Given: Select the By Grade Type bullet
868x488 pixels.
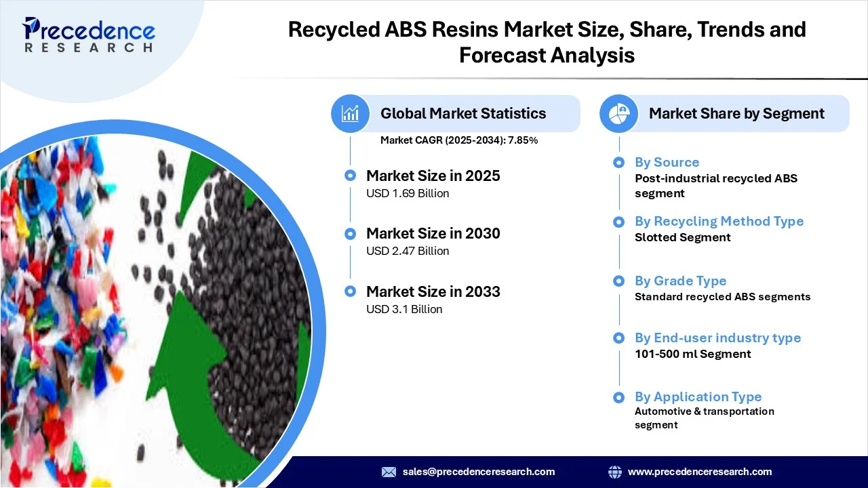Looking at the screenshot, I should coord(618,281).
